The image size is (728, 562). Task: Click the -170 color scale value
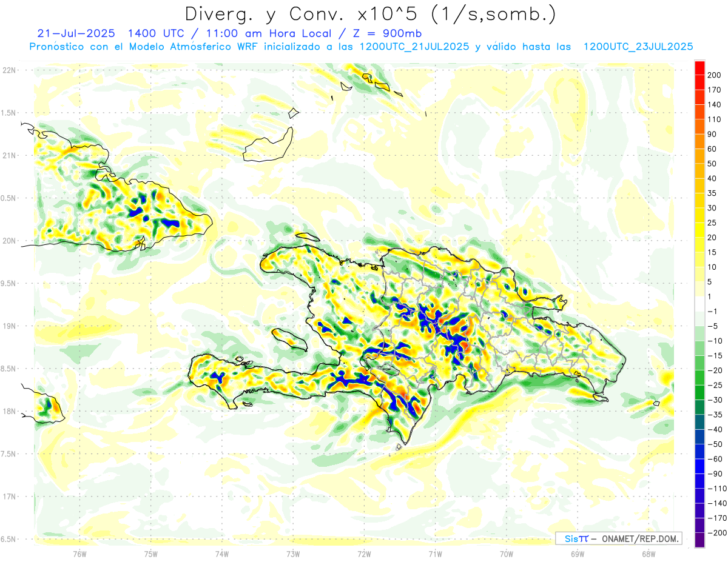[717, 518]
